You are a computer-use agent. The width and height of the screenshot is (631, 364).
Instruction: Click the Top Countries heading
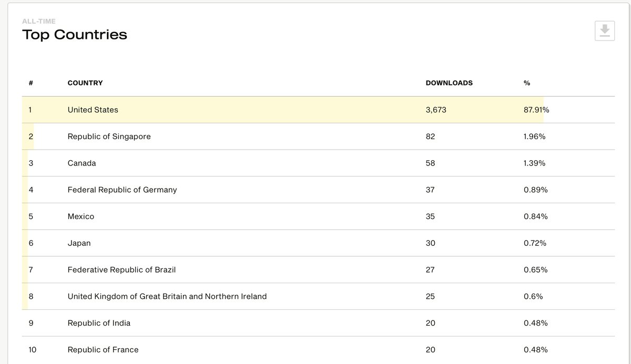75,35
